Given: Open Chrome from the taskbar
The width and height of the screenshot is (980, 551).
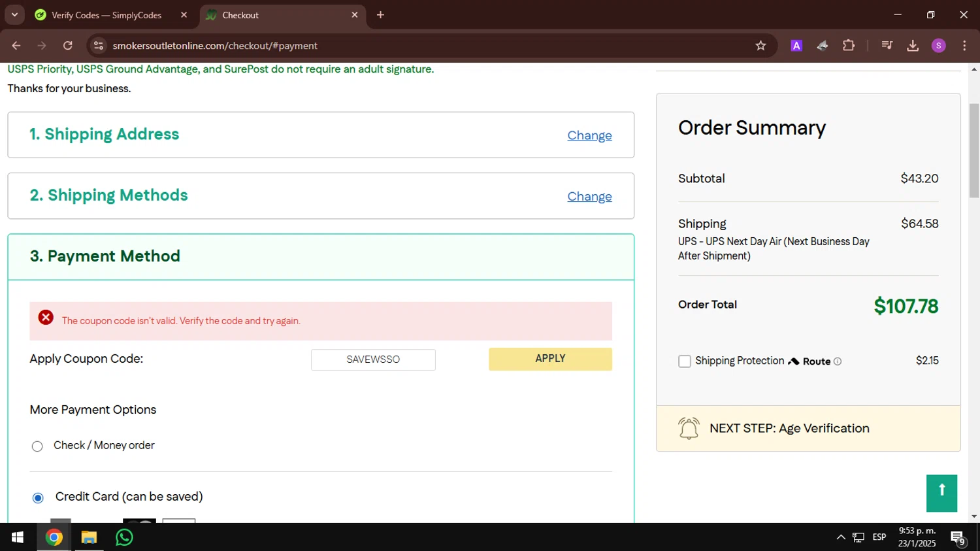Looking at the screenshot, I should [54, 537].
